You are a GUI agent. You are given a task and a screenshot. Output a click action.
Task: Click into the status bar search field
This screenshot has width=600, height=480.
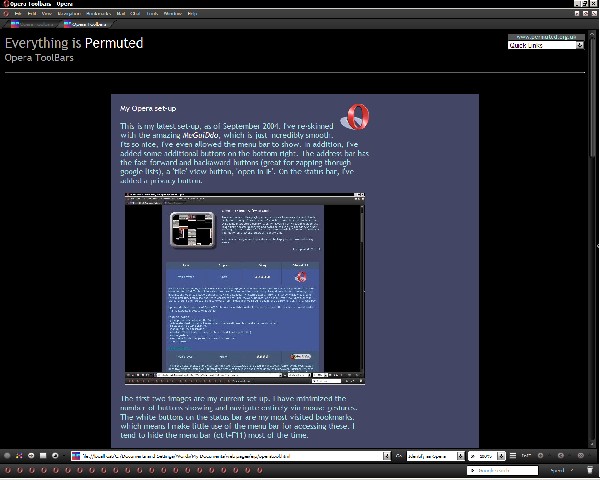click(502, 470)
